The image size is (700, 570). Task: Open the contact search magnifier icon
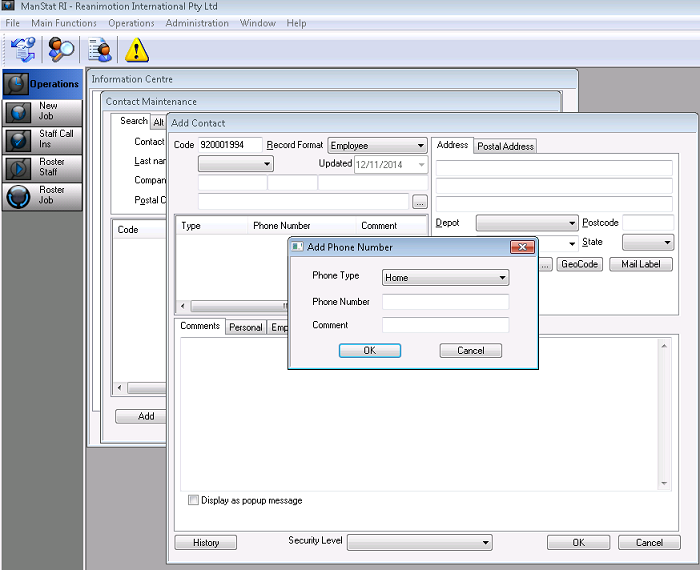tap(62, 49)
